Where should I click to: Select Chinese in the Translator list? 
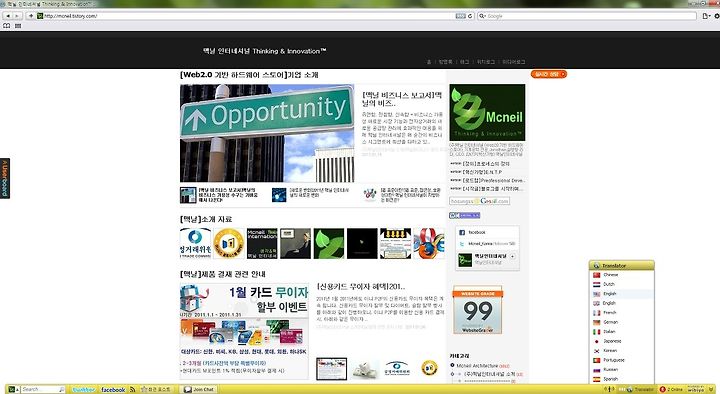622,275
